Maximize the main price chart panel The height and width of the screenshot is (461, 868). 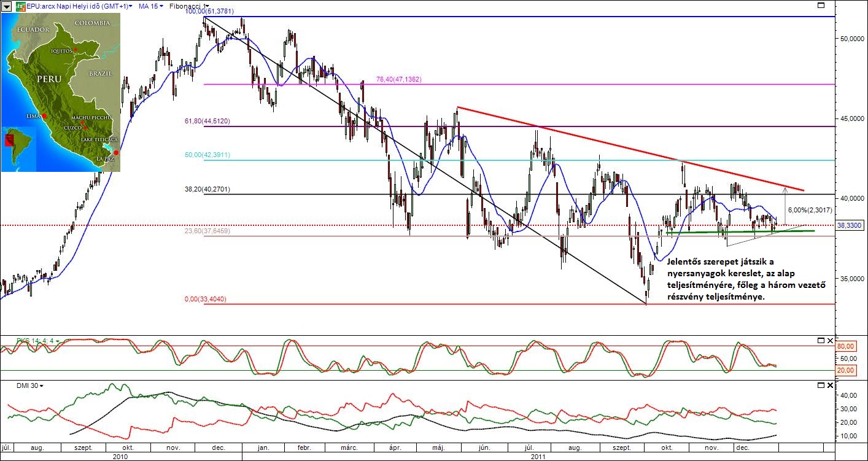click(821, 6)
